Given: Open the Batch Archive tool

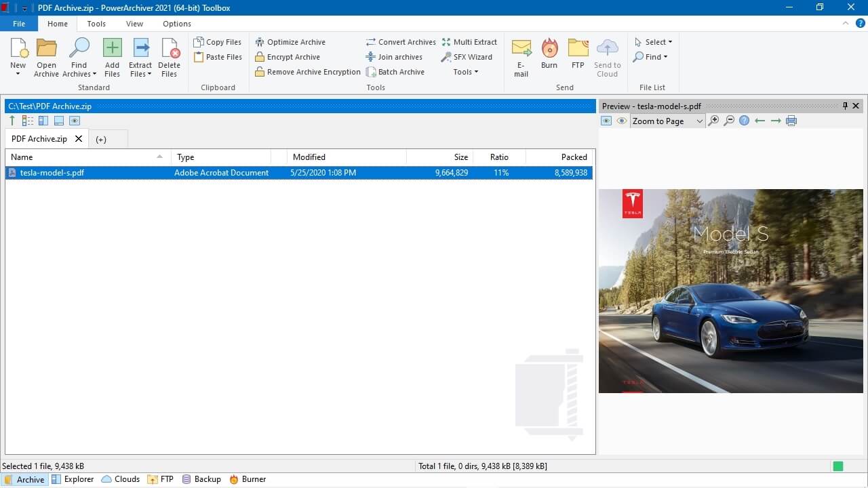Looking at the screenshot, I should tap(400, 72).
